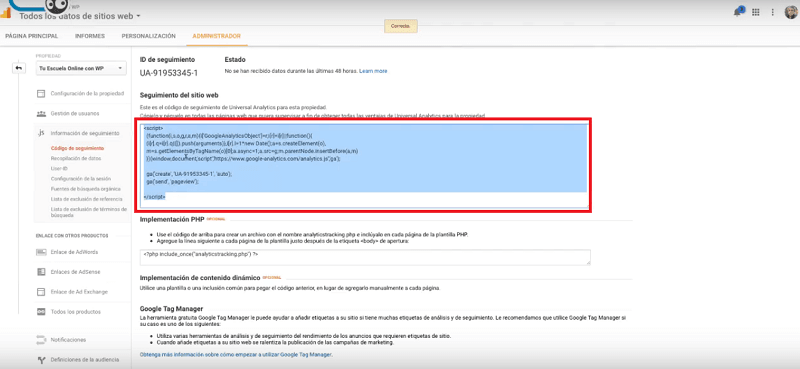
Task: Click the Definiciones de la audiencia icon
Action: (41, 360)
